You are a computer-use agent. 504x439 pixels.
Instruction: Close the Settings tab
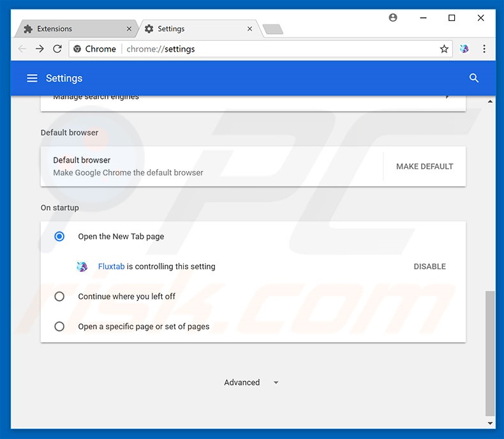click(x=249, y=29)
